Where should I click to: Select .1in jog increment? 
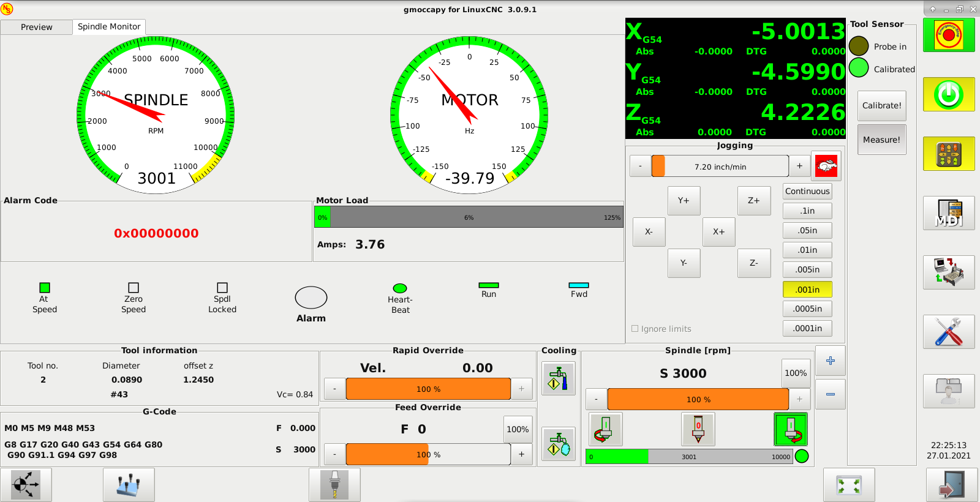point(807,211)
